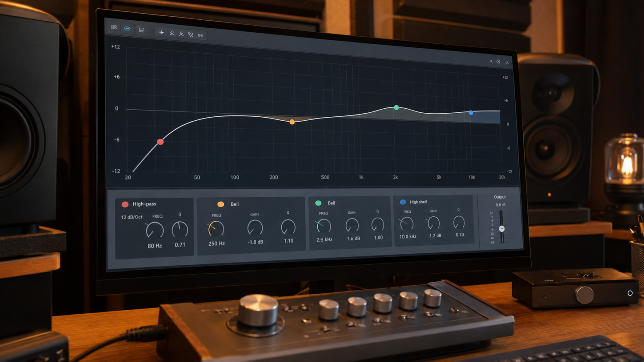The image size is (644, 362).
Task: Click the 0.0 dB output value
Action: click(500, 205)
